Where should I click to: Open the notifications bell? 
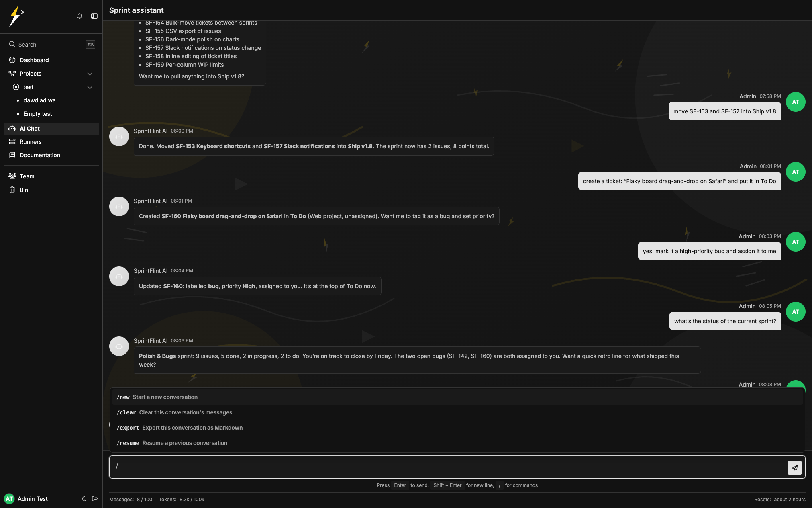80,16
